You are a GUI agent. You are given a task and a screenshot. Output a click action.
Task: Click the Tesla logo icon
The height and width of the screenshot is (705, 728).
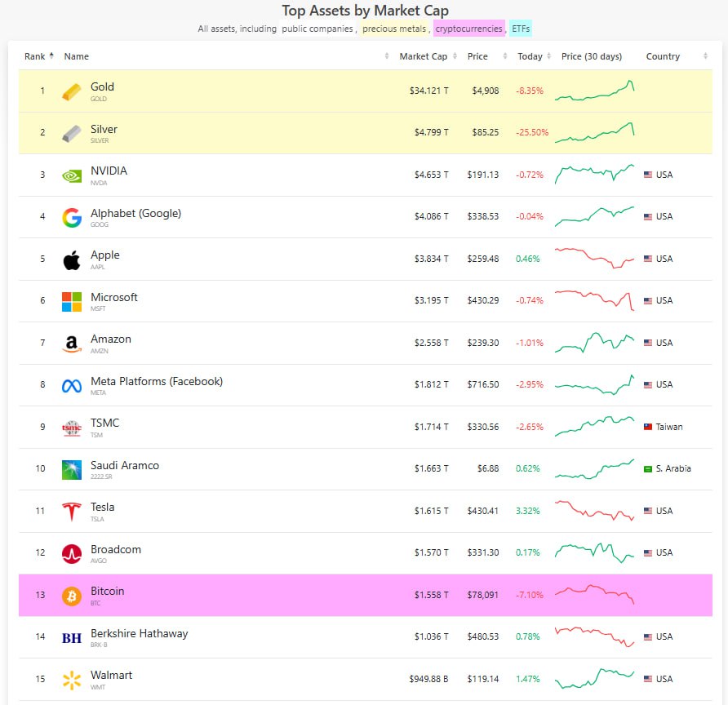72,512
